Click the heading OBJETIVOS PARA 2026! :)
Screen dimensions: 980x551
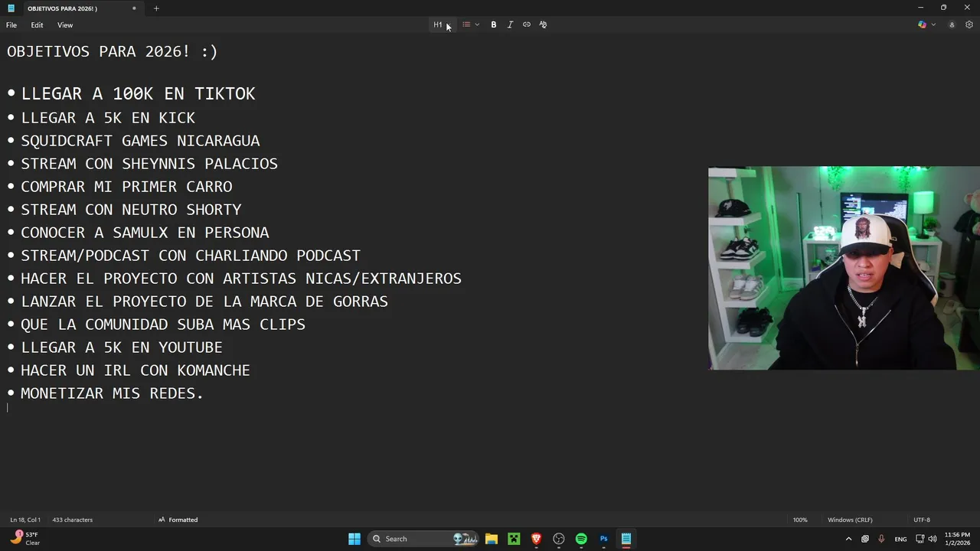pyautogui.click(x=113, y=51)
